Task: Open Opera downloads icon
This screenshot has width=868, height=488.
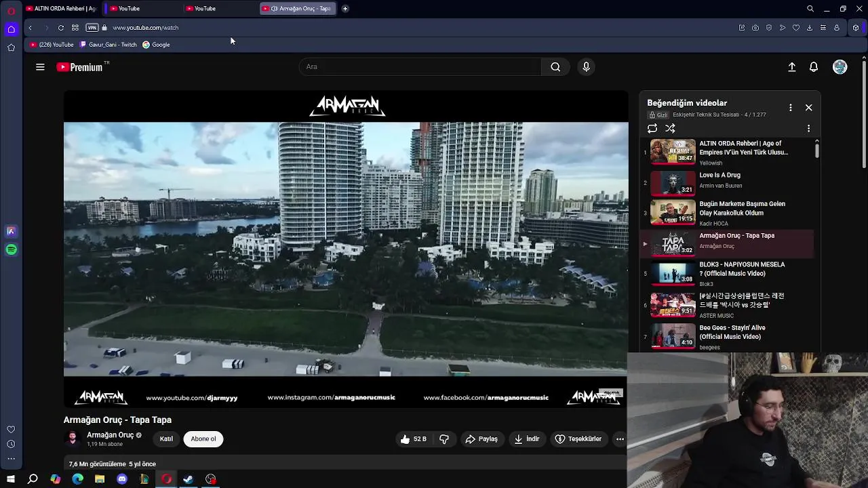Action: point(810,28)
